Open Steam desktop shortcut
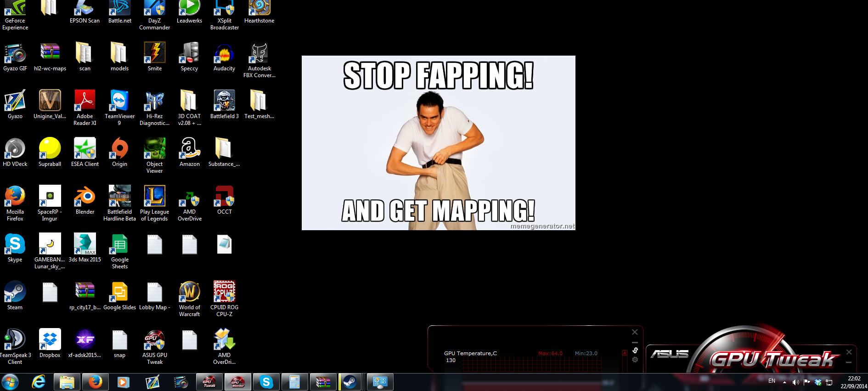 [x=15, y=296]
